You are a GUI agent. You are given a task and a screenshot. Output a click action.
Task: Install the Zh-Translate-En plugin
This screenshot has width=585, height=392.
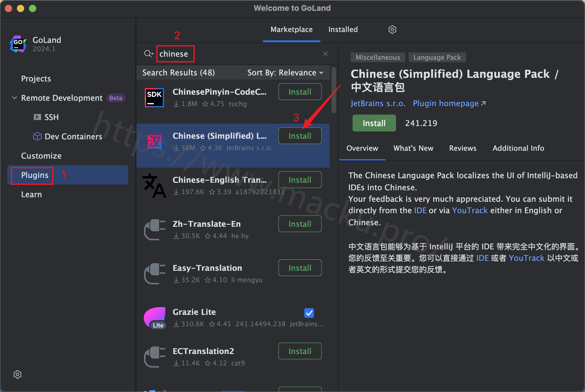point(300,224)
